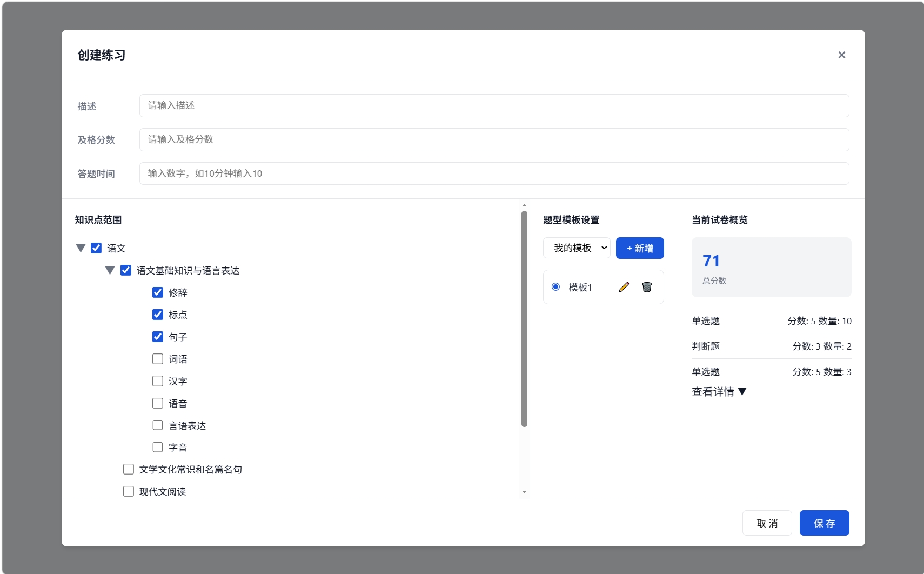Screen dimensions: 924x574
Task: Click the 题型模板设置 heading
Action: pyautogui.click(x=571, y=220)
